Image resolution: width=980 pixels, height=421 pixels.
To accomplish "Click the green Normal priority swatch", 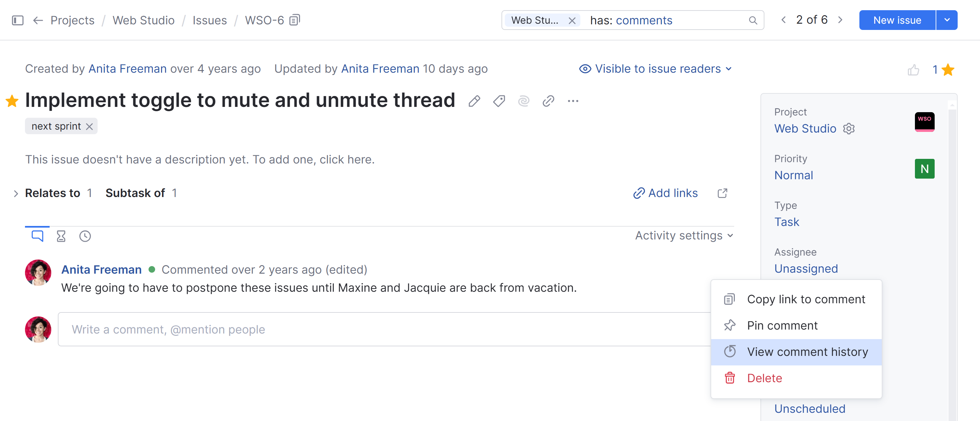I will coord(924,169).
